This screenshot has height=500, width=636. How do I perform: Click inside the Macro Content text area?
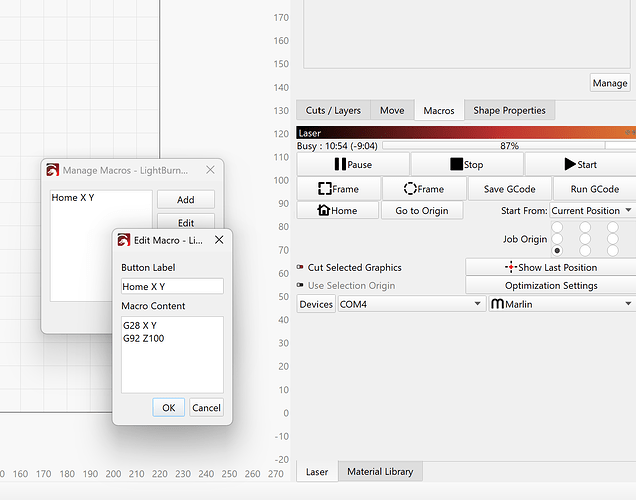click(x=172, y=355)
